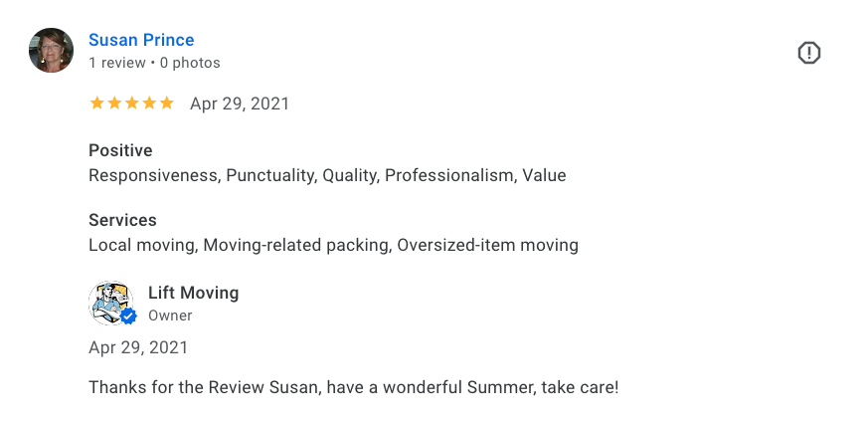Screen dimensions: 868x422
Task: Click the blue verified badge on Lift Moving
Action: coord(128,316)
